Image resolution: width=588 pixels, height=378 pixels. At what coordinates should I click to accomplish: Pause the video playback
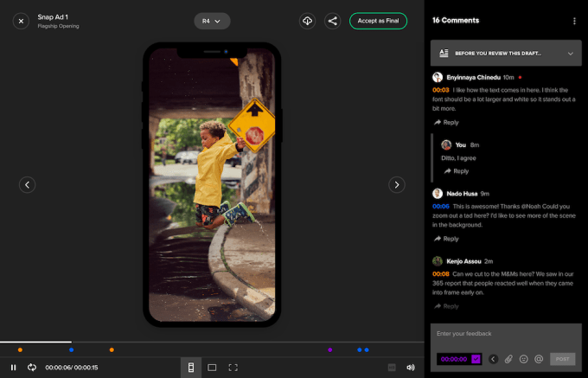coord(13,368)
